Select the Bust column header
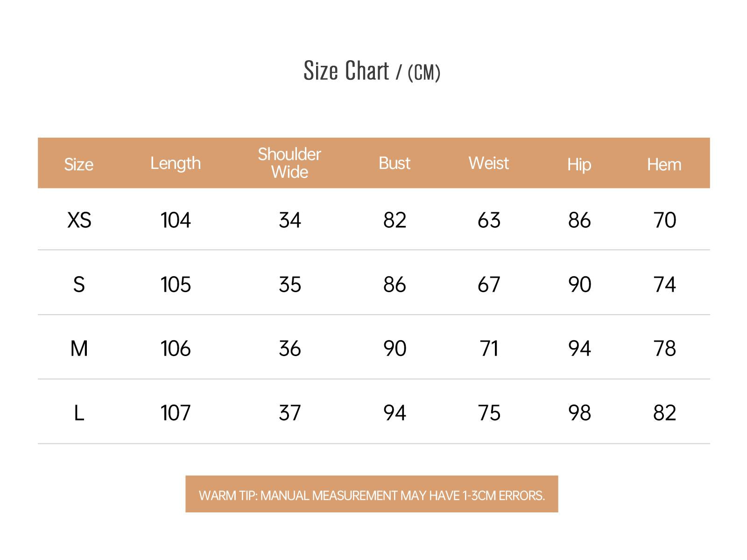 pyautogui.click(x=395, y=163)
